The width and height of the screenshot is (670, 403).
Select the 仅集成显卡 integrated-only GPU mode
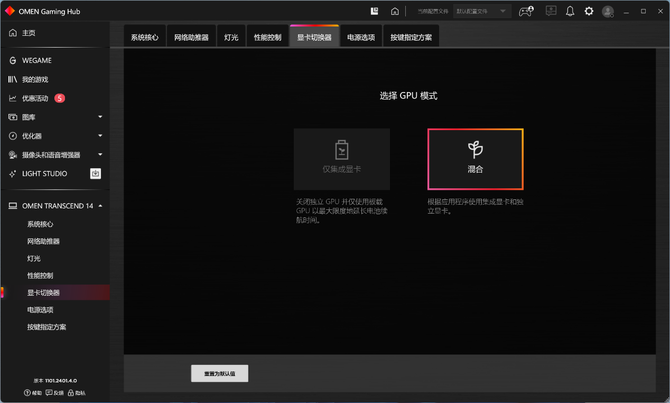click(x=341, y=159)
